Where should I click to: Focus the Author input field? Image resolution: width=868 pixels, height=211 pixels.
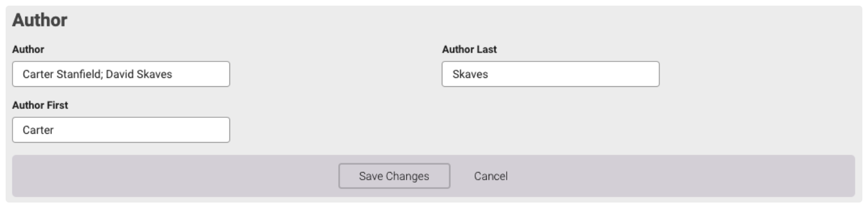121,74
